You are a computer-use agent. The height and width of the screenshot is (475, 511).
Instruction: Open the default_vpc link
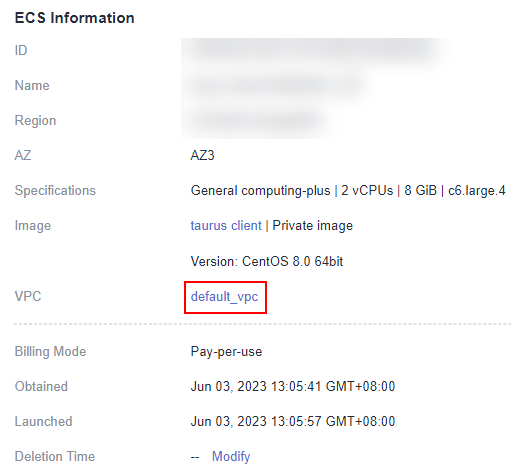[x=224, y=297]
